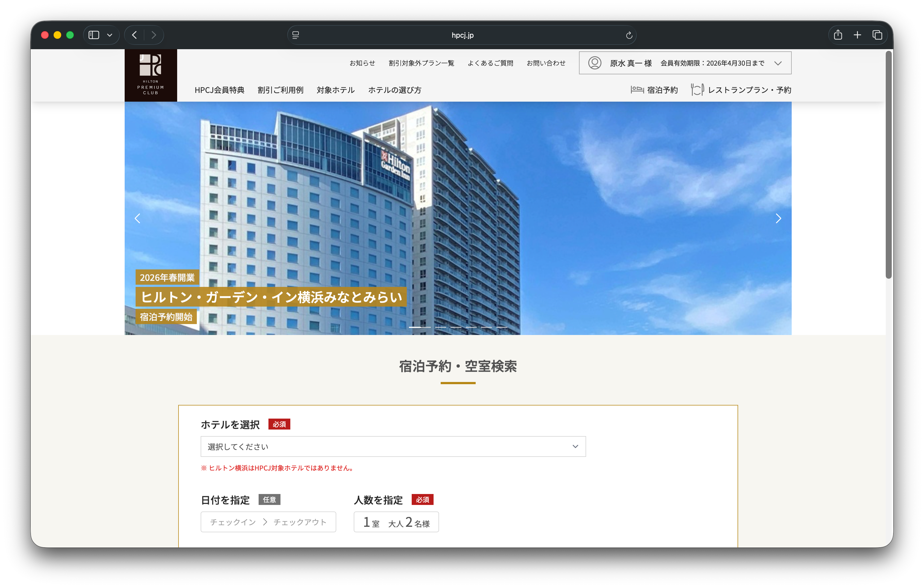Open the 人数を指定 room and guests selector
Image resolution: width=924 pixels, height=588 pixels.
pyautogui.click(x=396, y=522)
